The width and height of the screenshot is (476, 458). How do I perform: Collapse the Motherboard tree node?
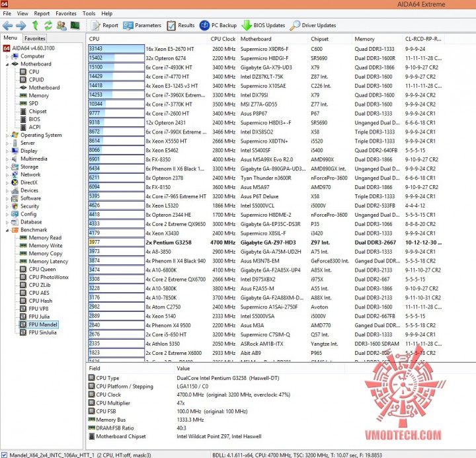7,64
